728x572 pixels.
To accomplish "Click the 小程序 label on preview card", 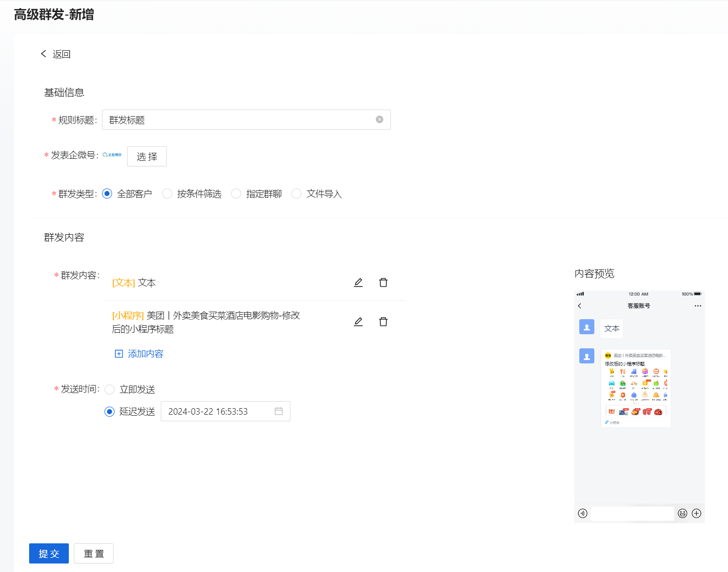I will pos(614,423).
